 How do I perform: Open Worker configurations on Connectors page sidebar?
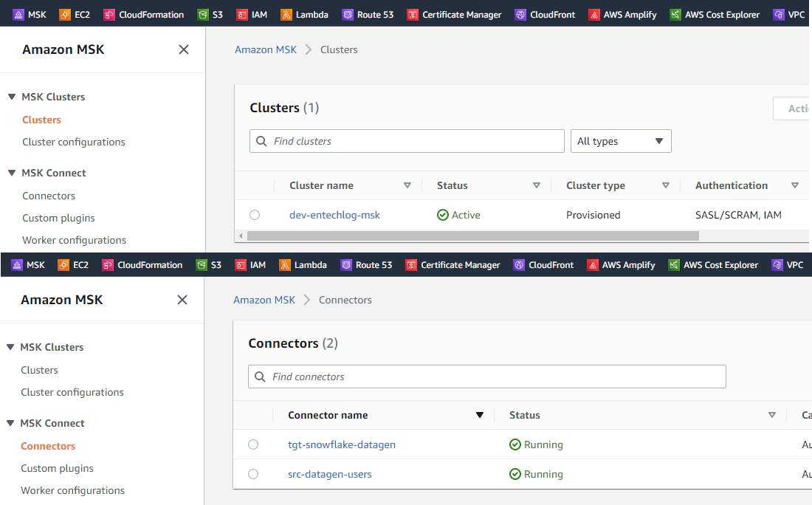pos(72,490)
